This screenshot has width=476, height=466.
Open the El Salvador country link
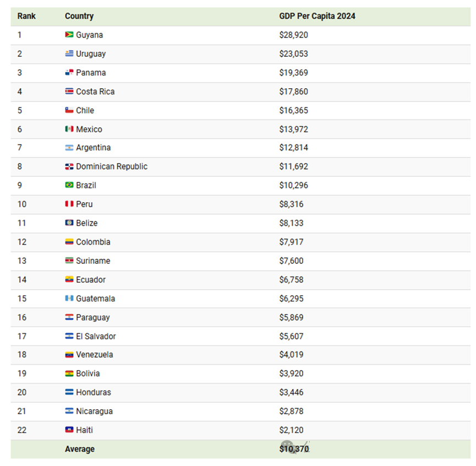[96, 337]
